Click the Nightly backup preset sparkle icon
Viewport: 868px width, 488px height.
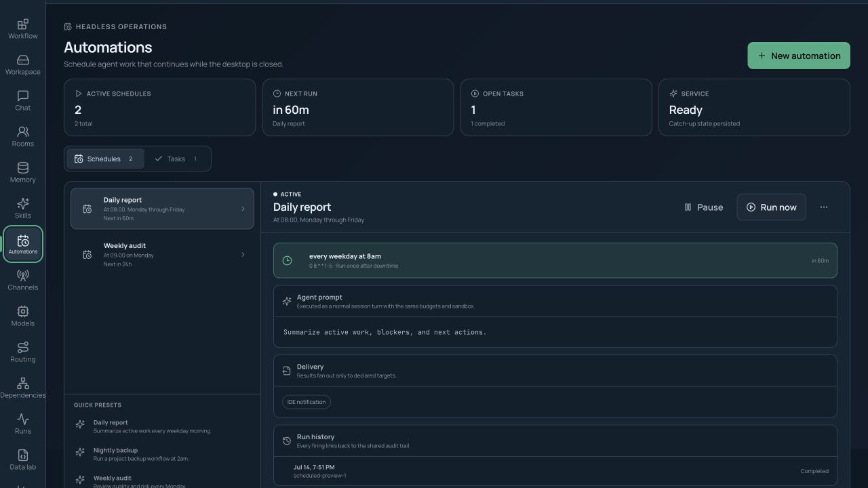(x=80, y=452)
